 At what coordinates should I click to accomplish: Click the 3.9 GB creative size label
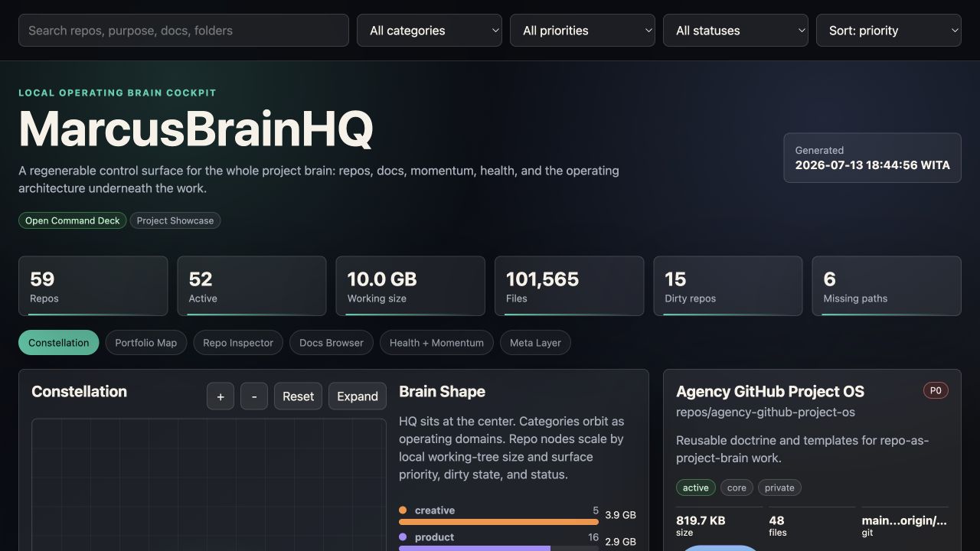tap(620, 515)
